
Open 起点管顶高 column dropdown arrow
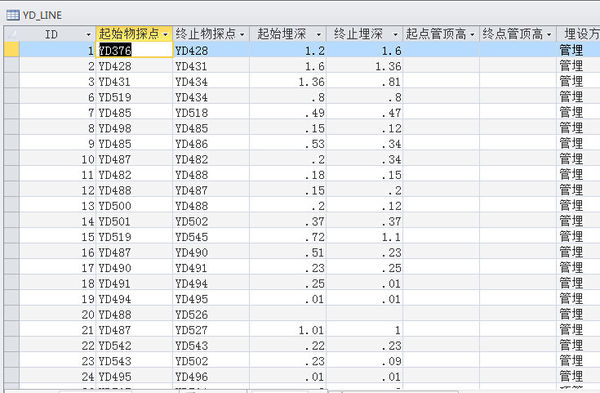[x=472, y=35]
